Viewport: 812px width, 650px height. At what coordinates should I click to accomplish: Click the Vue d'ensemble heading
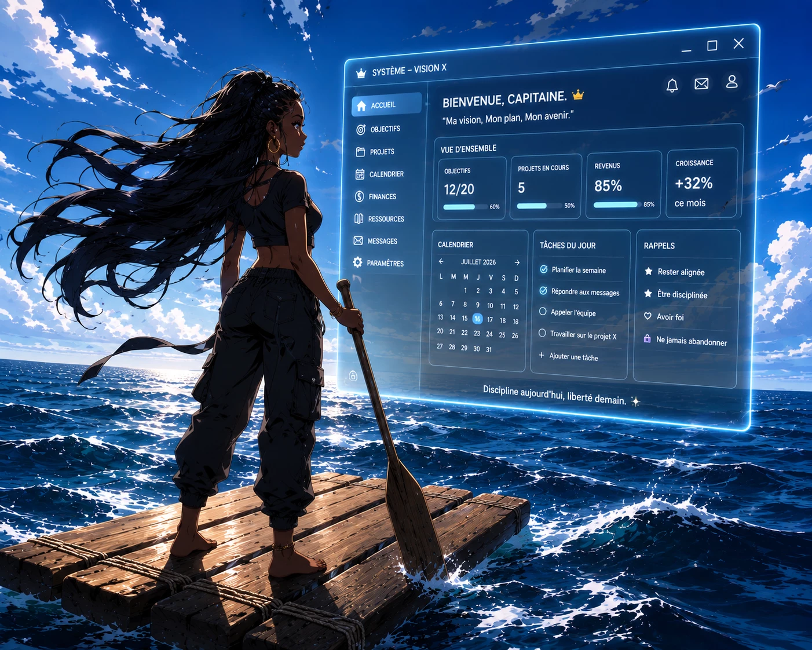click(x=469, y=149)
